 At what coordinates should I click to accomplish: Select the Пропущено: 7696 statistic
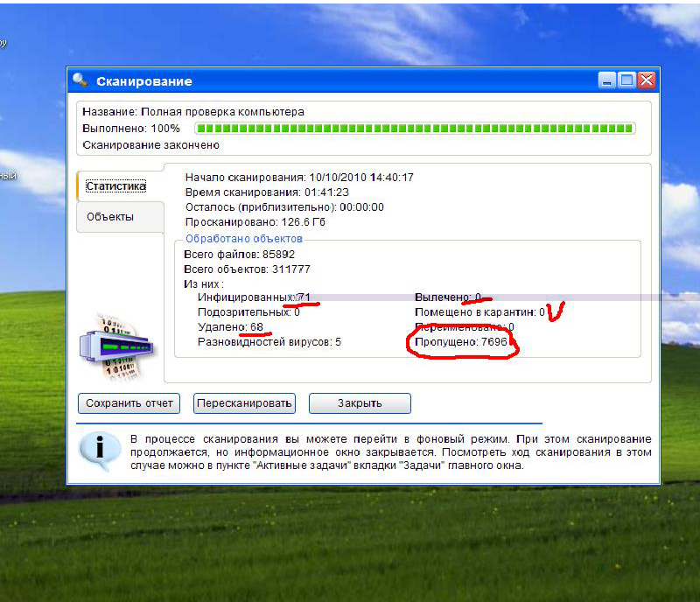pyautogui.click(x=460, y=342)
